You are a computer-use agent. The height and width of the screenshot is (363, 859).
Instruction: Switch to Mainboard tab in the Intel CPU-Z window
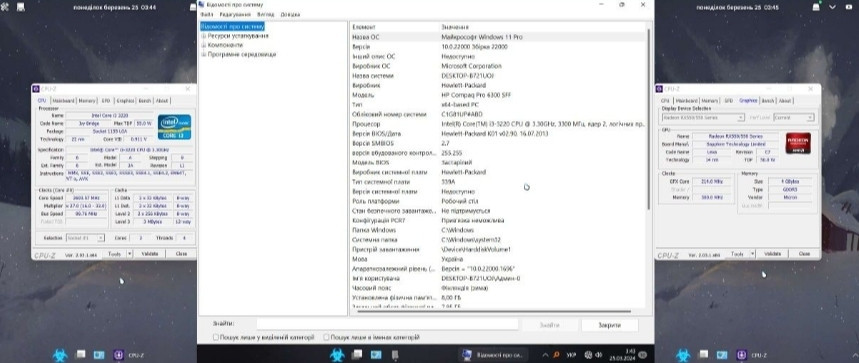(x=64, y=101)
